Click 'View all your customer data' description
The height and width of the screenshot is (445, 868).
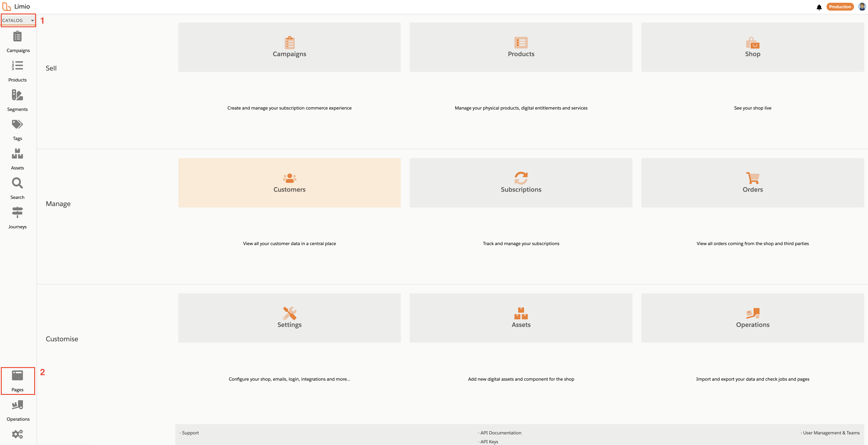click(x=289, y=244)
